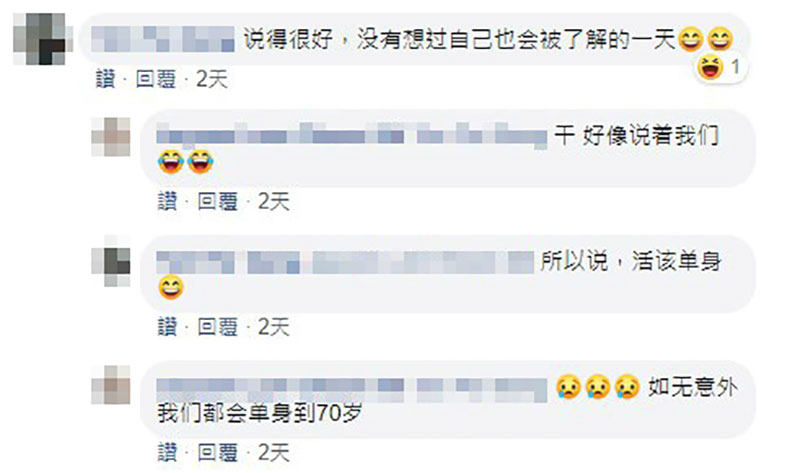Open tagged name in 如无意外 reply
Viewport: 800px width, 473px height.
coord(352,389)
